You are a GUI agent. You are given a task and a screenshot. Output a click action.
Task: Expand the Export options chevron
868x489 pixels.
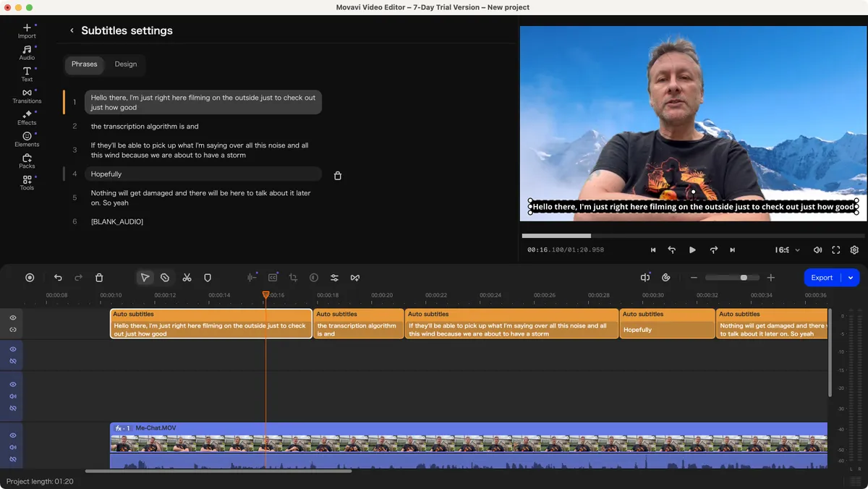click(851, 277)
